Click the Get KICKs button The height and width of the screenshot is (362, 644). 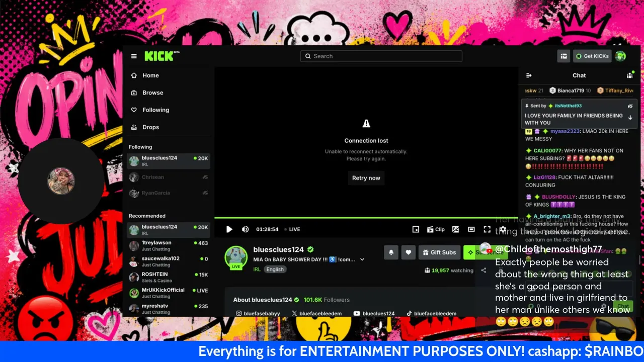[x=592, y=56]
